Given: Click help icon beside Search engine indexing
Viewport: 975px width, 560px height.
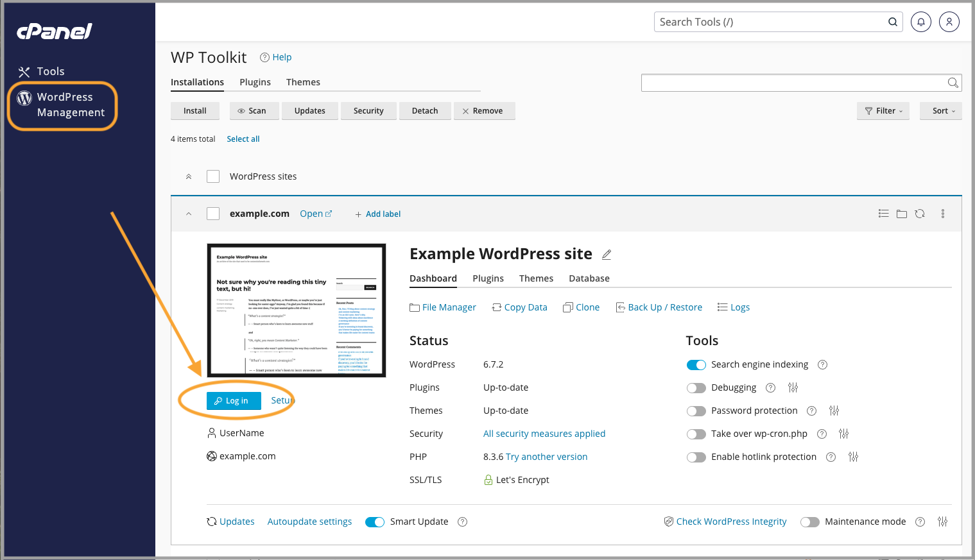Looking at the screenshot, I should point(822,364).
